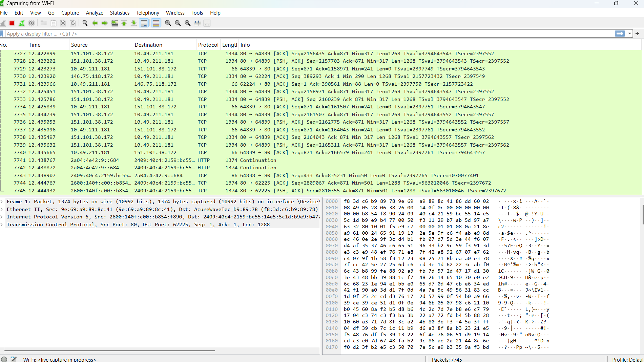The height and width of the screenshot is (362, 644).
Task: Add a new filter button with plus
Action: tap(637, 34)
